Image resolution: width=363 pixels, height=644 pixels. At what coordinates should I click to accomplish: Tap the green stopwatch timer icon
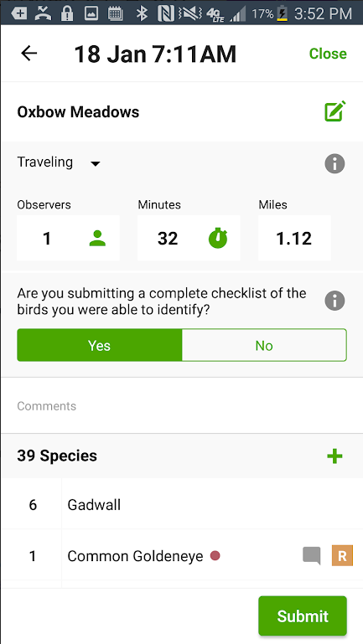click(x=218, y=238)
